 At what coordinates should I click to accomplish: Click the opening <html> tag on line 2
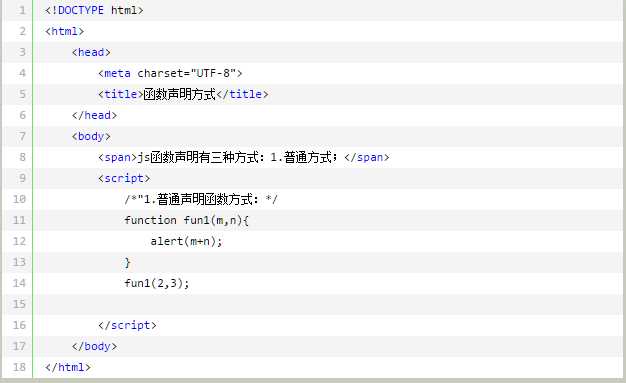pos(65,31)
